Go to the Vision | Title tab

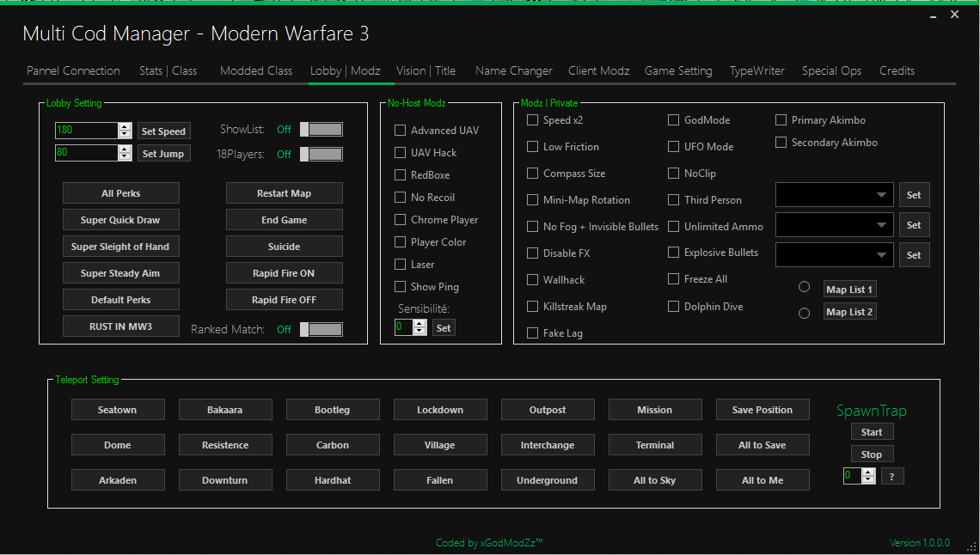(x=426, y=70)
